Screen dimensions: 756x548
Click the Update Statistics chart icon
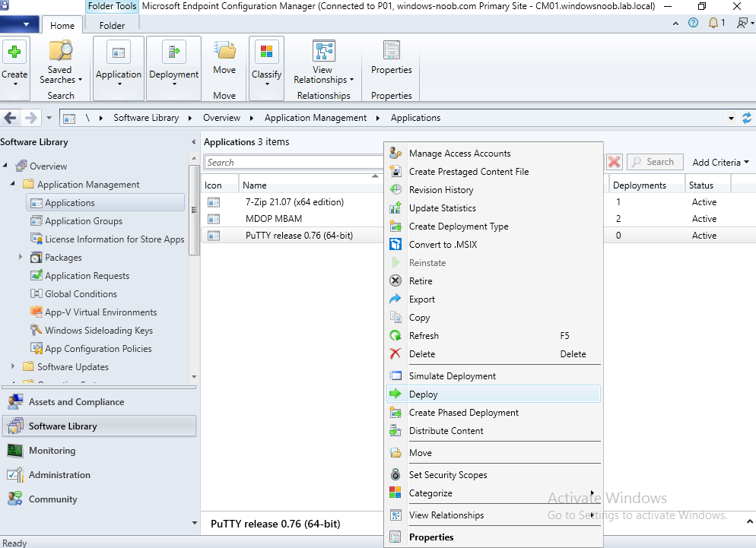tap(395, 208)
